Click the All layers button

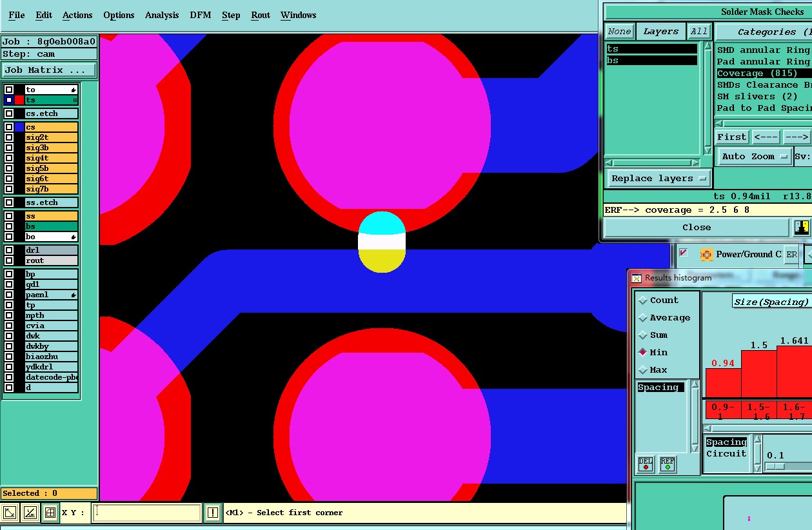699,31
